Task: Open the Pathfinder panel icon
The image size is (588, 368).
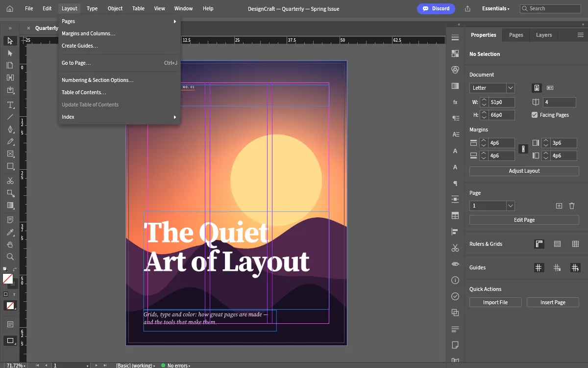Action: (455, 313)
